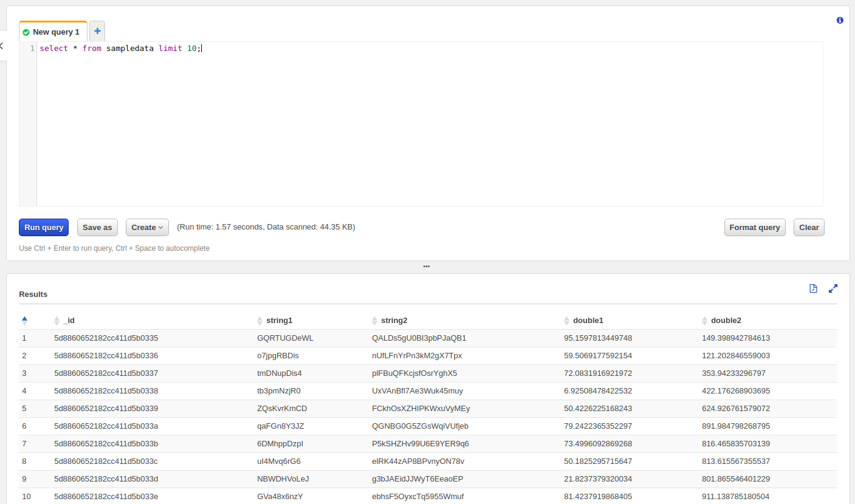The image size is (855, 504).
Task: Toggle sorting on the double2 column
Action: (x=703, y=320)
